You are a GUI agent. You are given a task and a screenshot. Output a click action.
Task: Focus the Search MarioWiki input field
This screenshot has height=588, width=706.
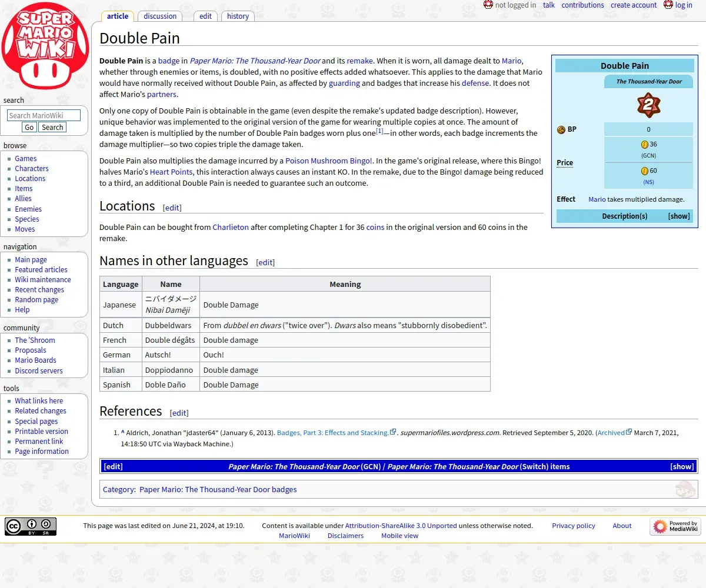44,115
